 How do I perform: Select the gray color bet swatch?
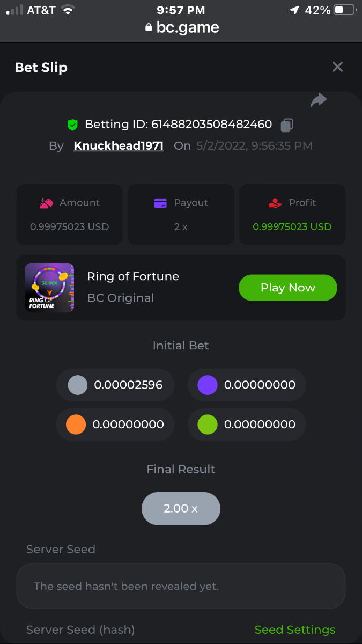pyautogui.click(x=77, y=385)
